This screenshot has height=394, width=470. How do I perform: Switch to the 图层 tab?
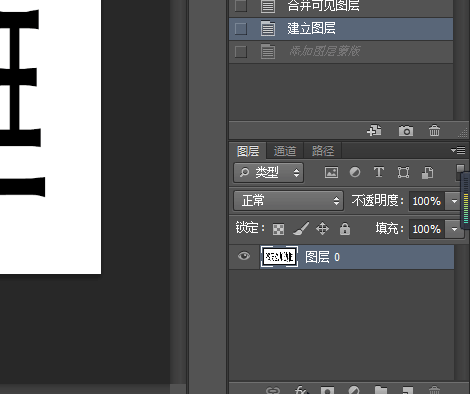[x=248, y=151]
